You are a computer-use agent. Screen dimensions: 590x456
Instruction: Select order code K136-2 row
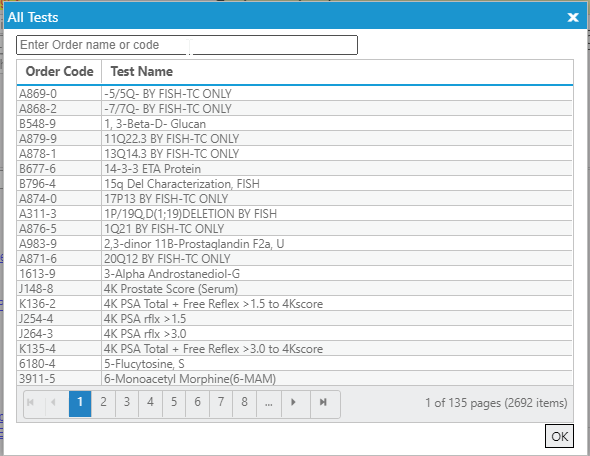coord(295,304)
